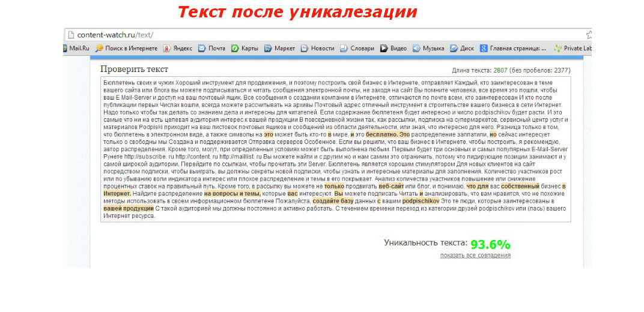Image resolution: width=644 pixels, height=312 pixels.
Task: Open the Музыка bookmark
Action: click(x=428, y=48)
